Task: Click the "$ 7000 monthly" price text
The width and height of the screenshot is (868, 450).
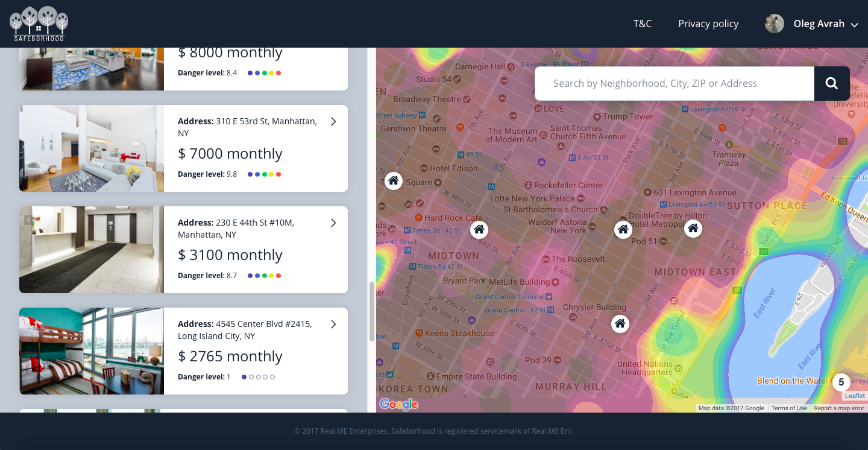Action: tap(230, 154)
